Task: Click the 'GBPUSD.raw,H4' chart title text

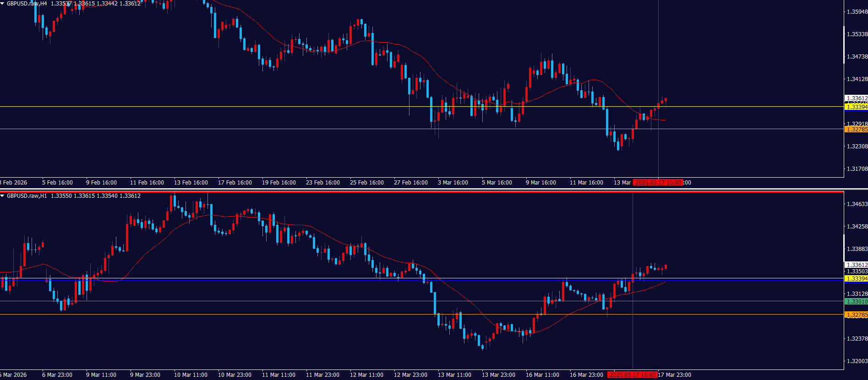Action: 27,4
